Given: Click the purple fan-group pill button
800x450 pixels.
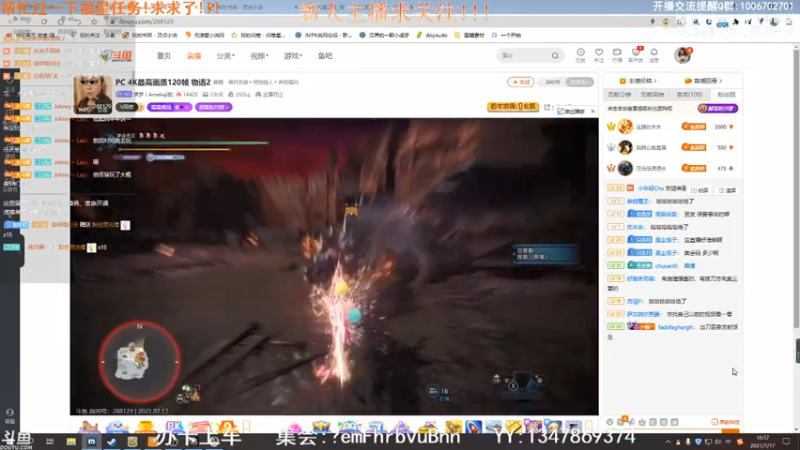Looking at the screenshot, I should [x=213, y=107].
